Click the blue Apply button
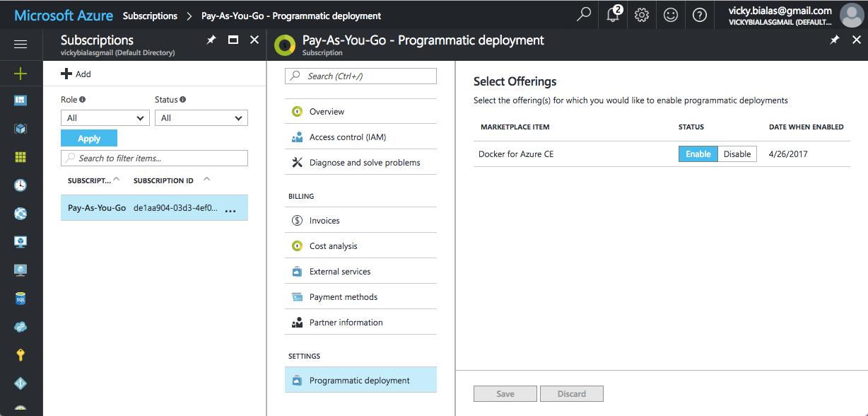Viewport: 868px width, 416px height. (89, 138)
